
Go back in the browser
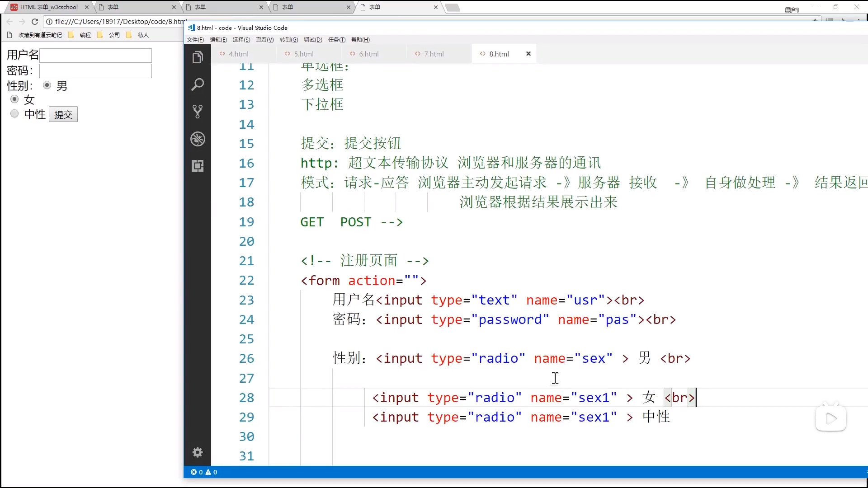point(9,21)
